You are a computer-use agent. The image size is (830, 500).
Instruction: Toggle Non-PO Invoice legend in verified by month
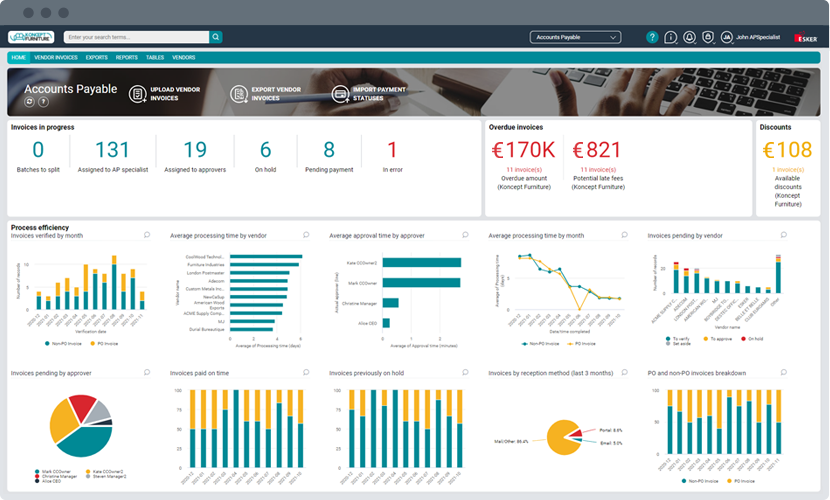pos(63,344)
